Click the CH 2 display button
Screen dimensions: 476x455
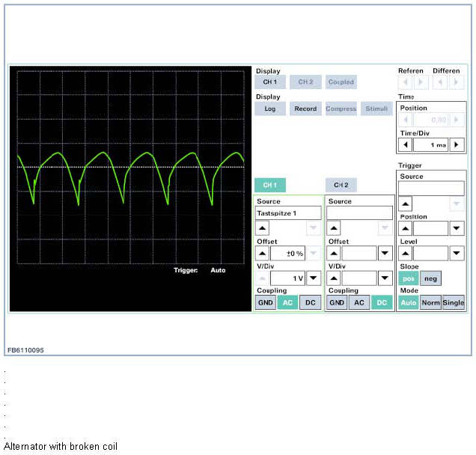(305, 82)
